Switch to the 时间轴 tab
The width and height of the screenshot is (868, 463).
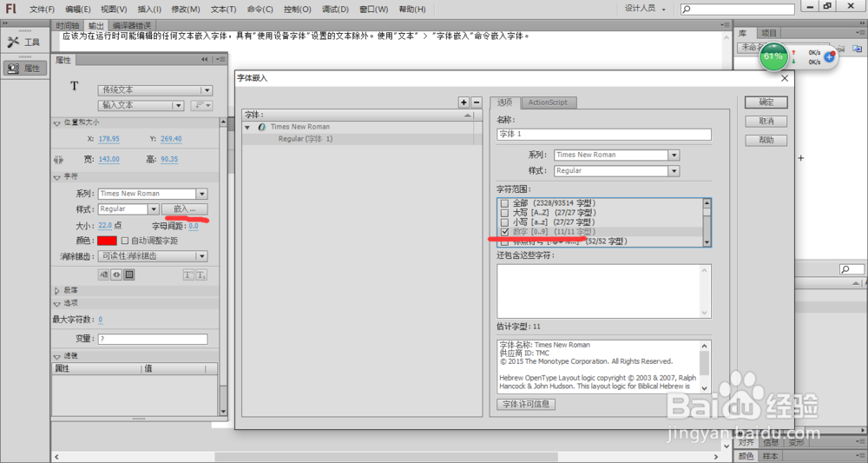click(x=68, y=25)
